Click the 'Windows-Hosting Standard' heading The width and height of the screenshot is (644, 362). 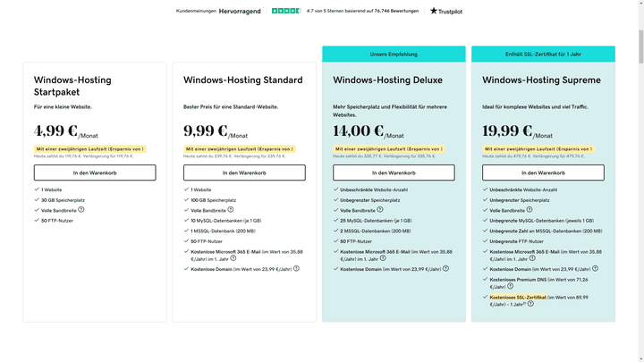pyautogui.click(x=242, y=80)
